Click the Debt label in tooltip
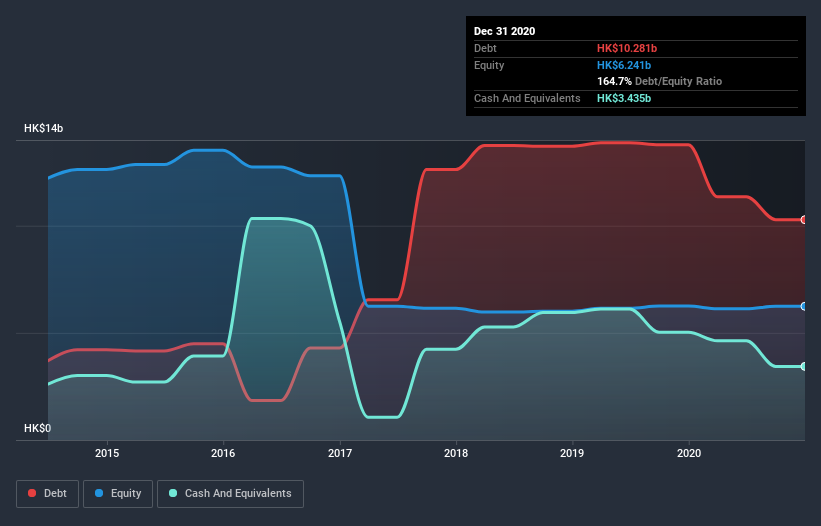Image resolution: width=821 pixels, height=526 pixels. pyautogui.click(x=485, y=48)
